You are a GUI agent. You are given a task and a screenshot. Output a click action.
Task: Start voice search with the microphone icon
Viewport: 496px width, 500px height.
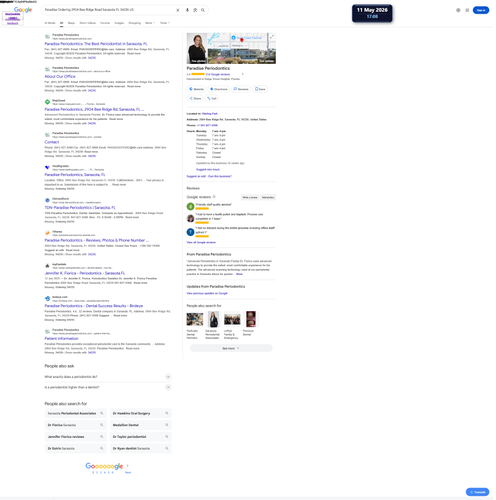[x=187, y=10]
